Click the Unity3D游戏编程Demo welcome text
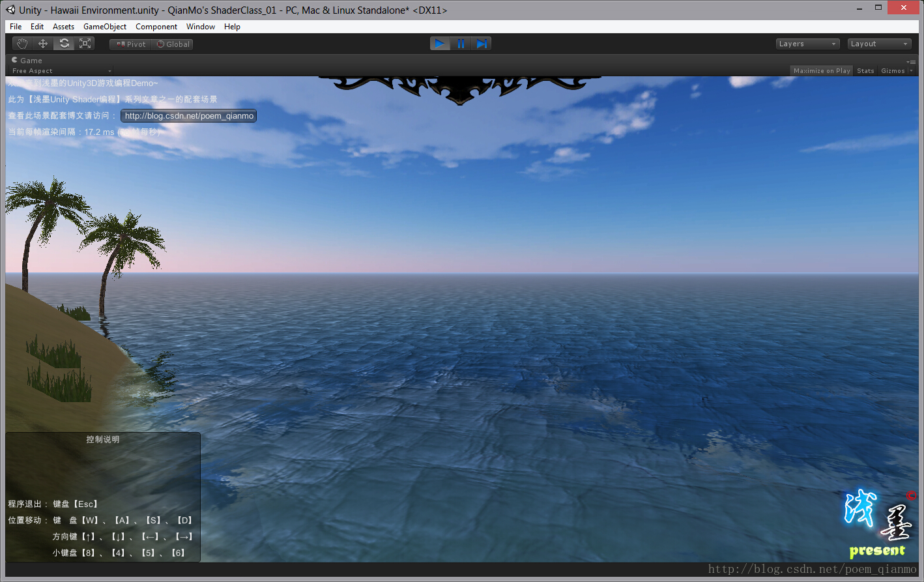 coord(83,83)
